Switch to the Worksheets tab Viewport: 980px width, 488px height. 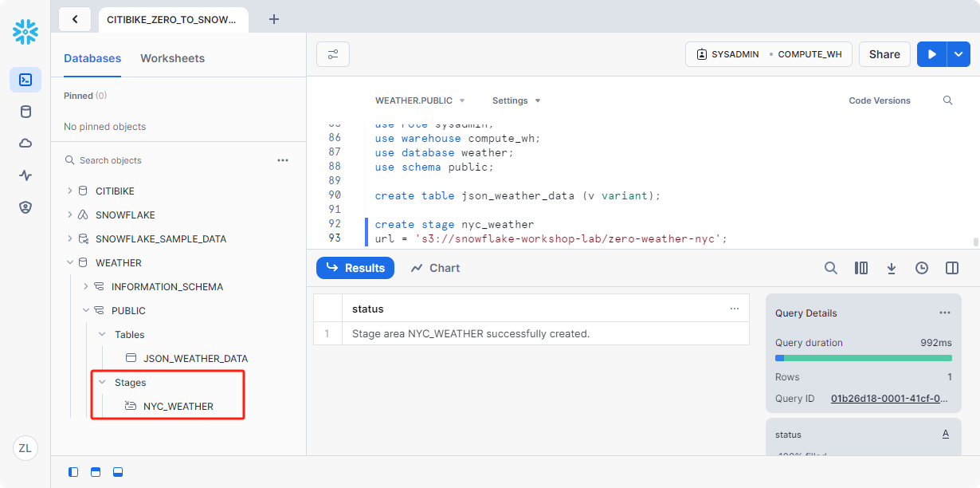[172, 58]
